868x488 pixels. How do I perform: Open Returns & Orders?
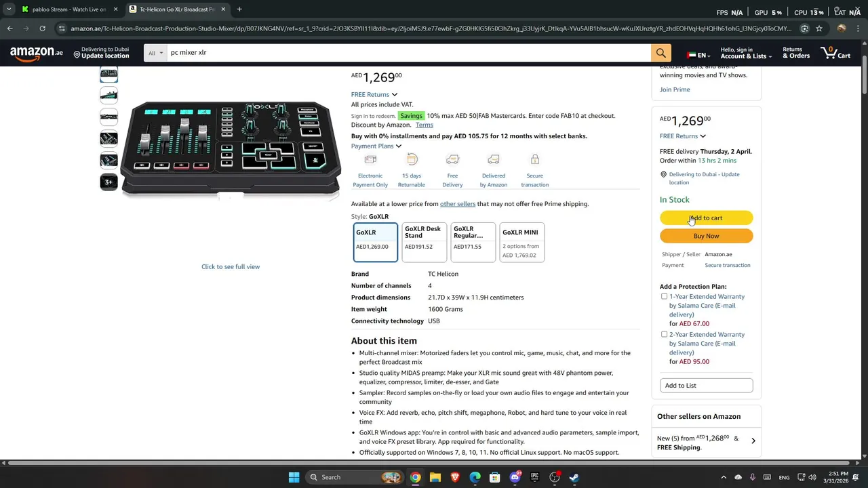pyautogui.click(x=796, y=53)
